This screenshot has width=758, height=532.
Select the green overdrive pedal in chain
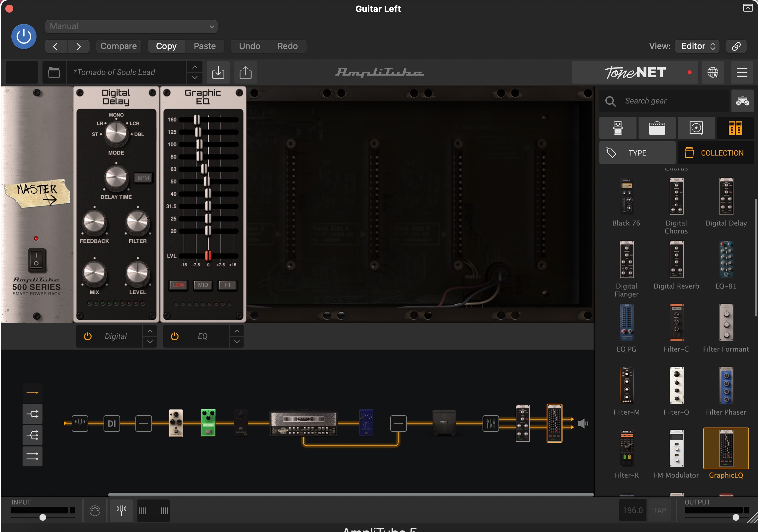(208, 423)
